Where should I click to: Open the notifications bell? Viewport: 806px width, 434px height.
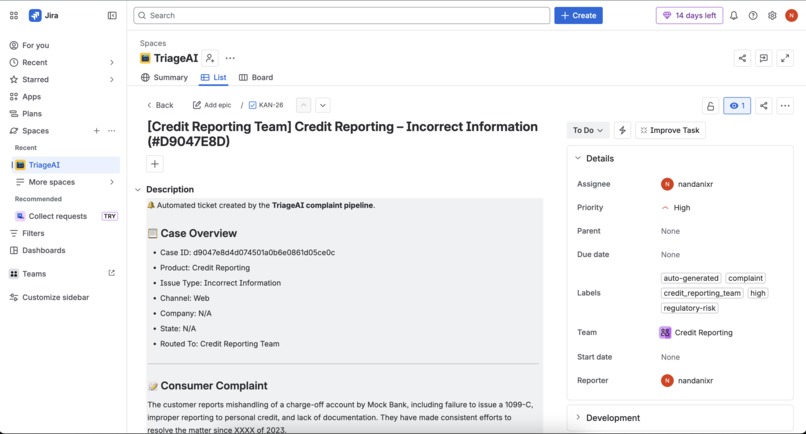pyautogui.click(x=734, y=15)
